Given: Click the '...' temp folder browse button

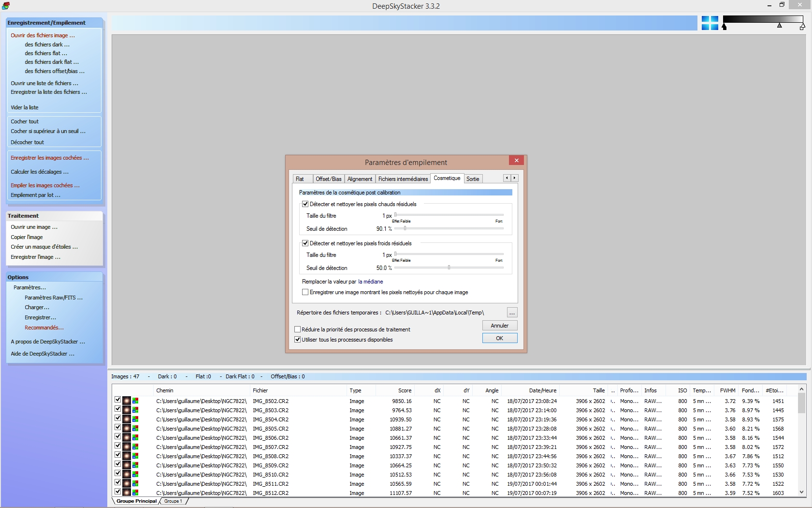Looking at the screenshot, I should (x=512, y=313).
